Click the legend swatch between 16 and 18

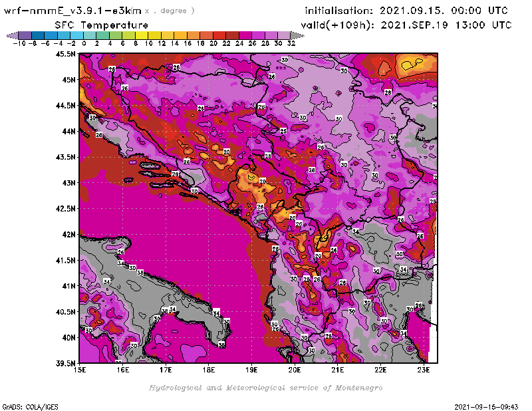pos(193,35)
